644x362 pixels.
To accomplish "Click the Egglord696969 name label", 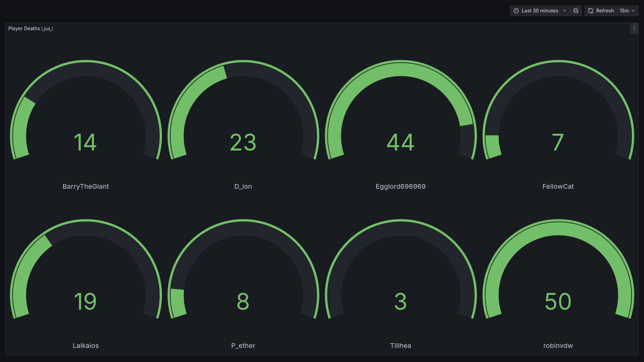I will click(400, 186).
